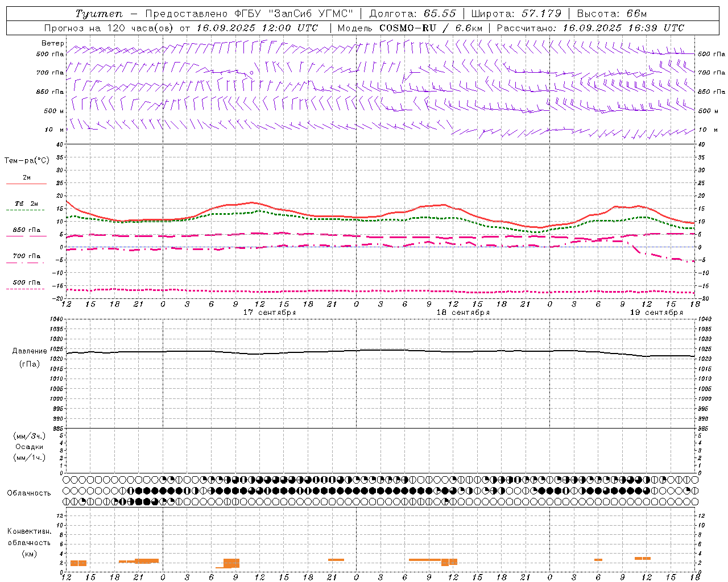Click the left "700 гПа" label in the wind panel
Image resolution: width=728 pixels, height=582 pixels.
pos(50,73)
